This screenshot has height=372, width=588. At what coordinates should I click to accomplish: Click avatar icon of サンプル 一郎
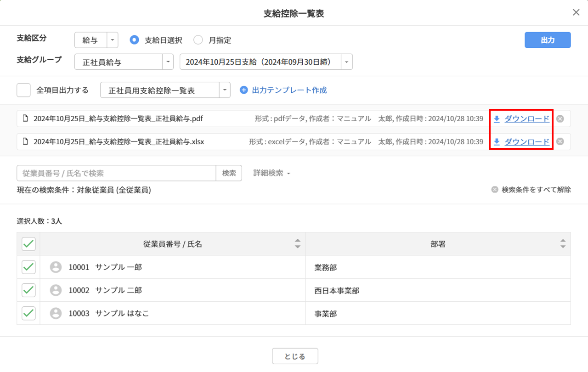[x=56, y=267]
